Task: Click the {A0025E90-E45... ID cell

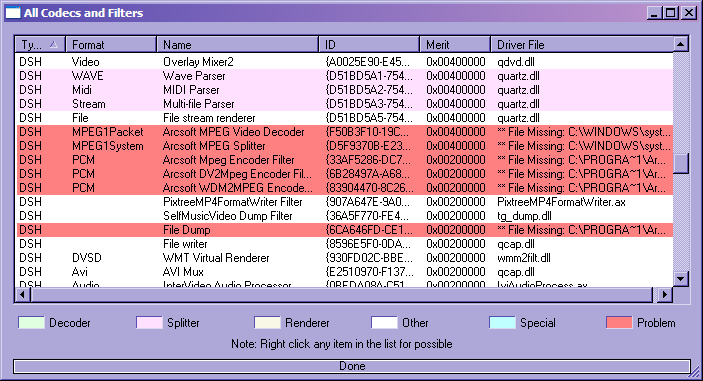Action: 367,62
